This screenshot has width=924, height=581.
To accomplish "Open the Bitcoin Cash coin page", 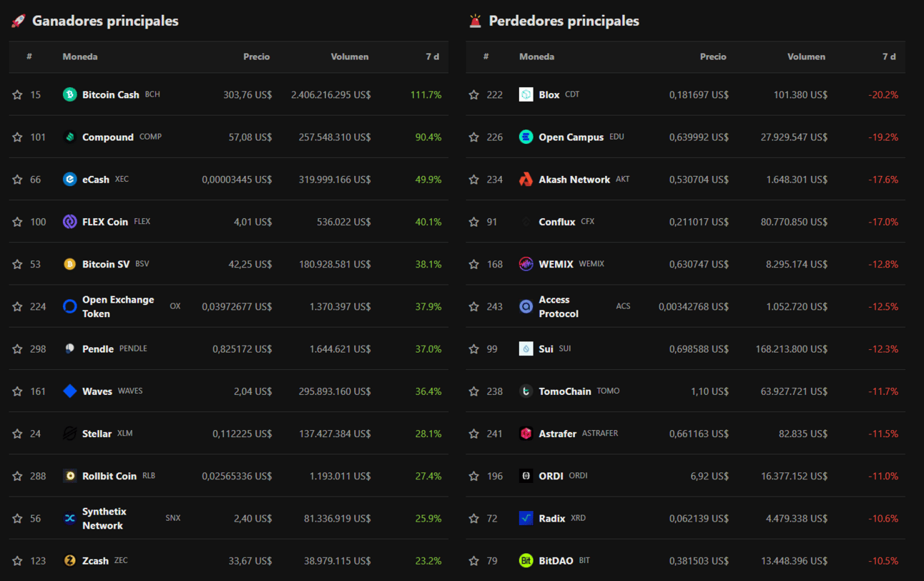I will 111,94.
